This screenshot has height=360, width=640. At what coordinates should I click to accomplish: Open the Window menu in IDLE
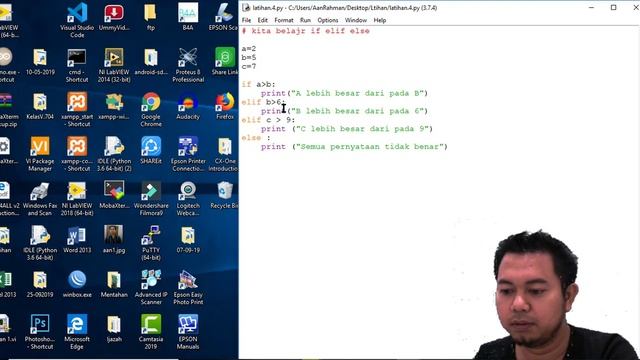[356, 20]
